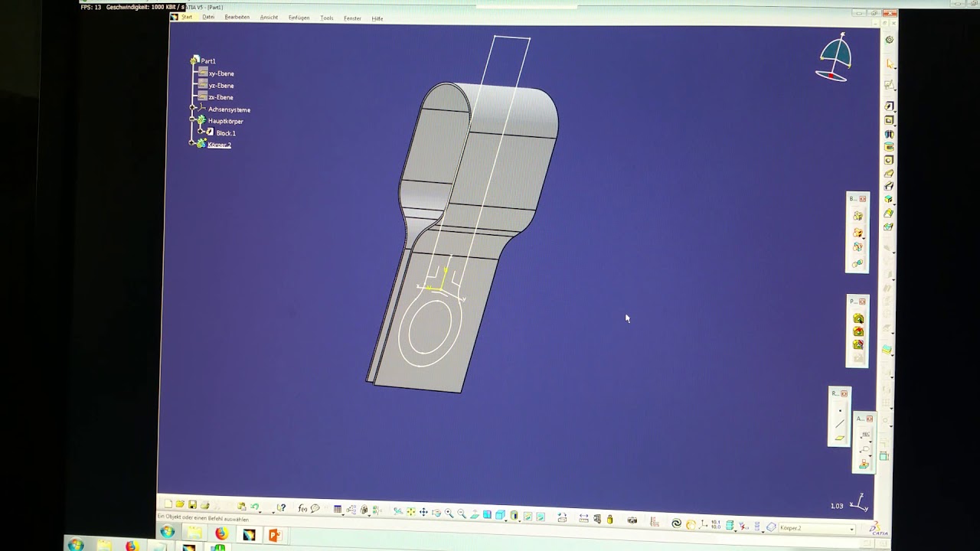Open the render style flyout arrow

pos(519,521)
